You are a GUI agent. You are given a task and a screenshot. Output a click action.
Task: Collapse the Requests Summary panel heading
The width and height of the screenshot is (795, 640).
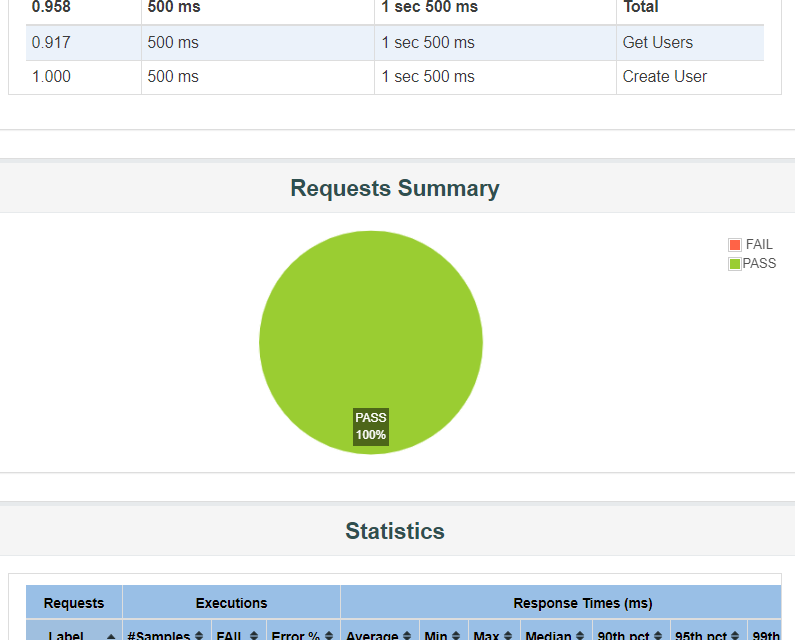[x=395, y=188]
